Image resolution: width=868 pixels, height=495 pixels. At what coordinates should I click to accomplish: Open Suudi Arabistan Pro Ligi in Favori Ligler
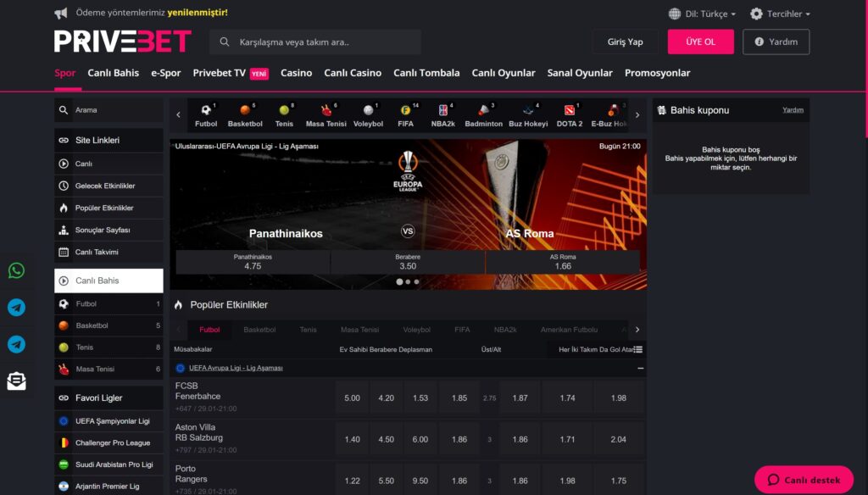click(108, 465)
